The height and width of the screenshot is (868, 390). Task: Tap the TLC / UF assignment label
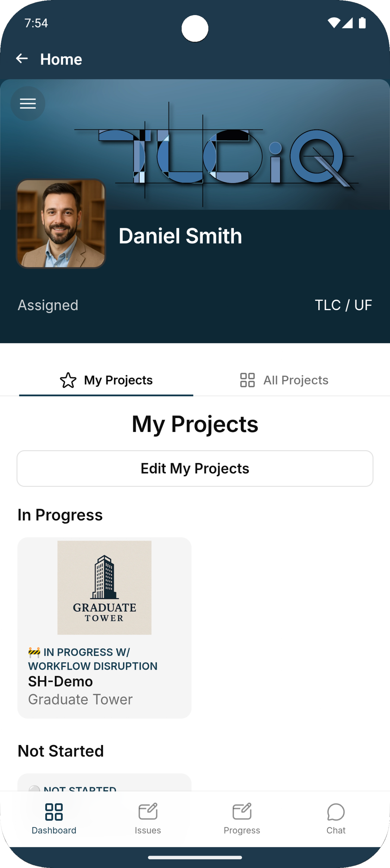pos(343,305)
